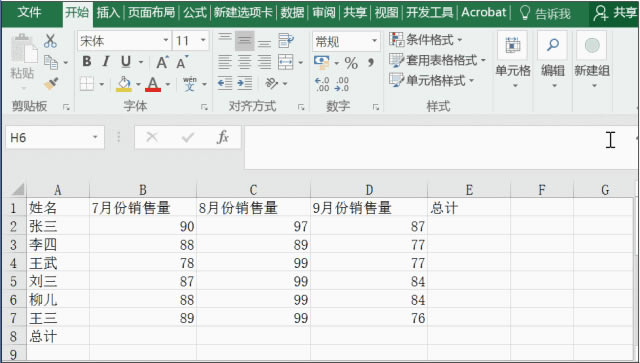Viewport: 640px width, 363px height.
Task: Switch to the 视图 tab
Action: 386,13
